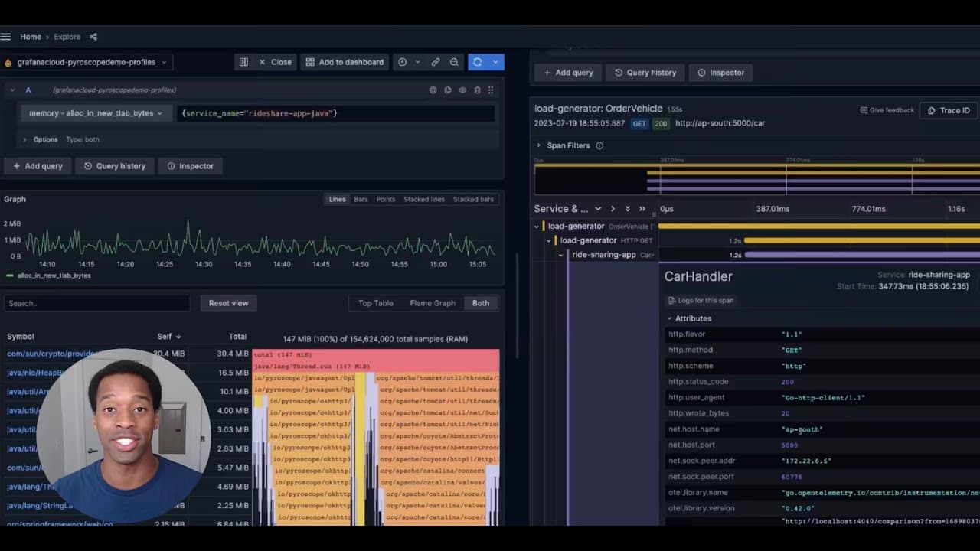980x551 pixels.
Task: Switch to the Top Table view
Action: [x=376, y=303]
